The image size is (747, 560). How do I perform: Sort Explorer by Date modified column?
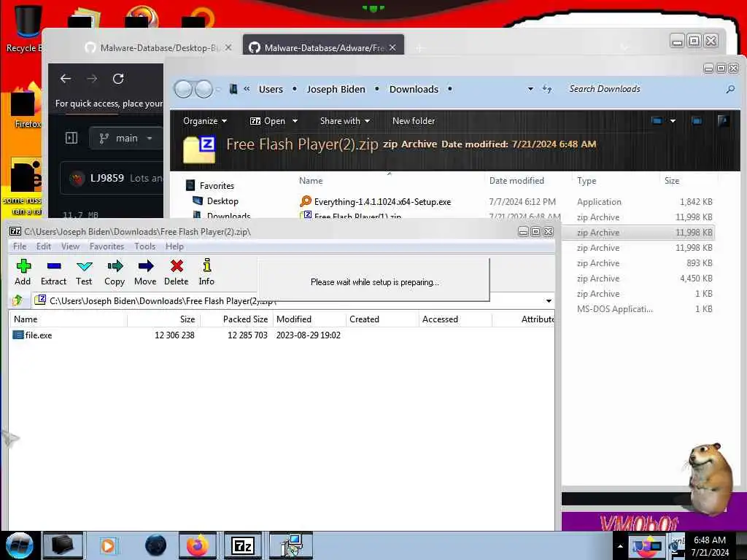[x=516, y=181]
